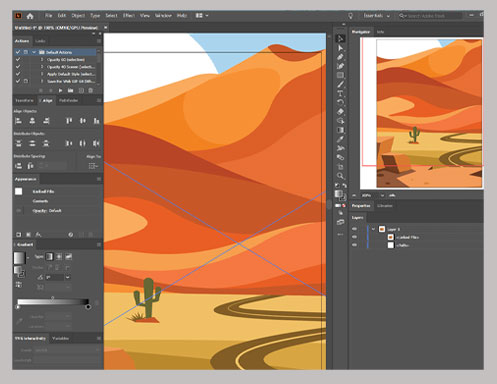
Task: Click Vertical Distribute Top icon
Action: pos(19,143)
